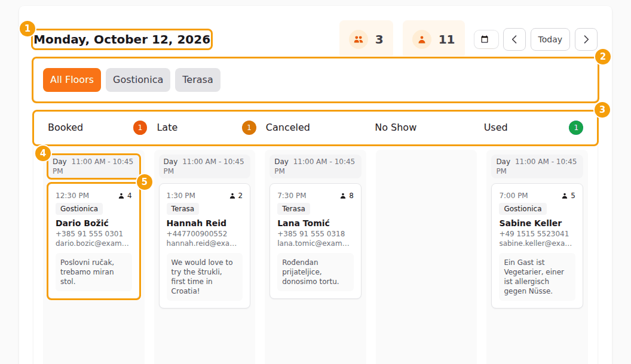Click guest icon on Hannah Reid card
Image resolution: width=631 pixels, height=364 pixels.
coord(232,196)
